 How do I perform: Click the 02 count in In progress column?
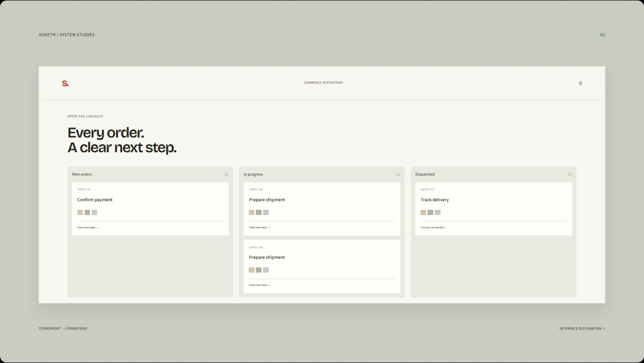[398, 174]
